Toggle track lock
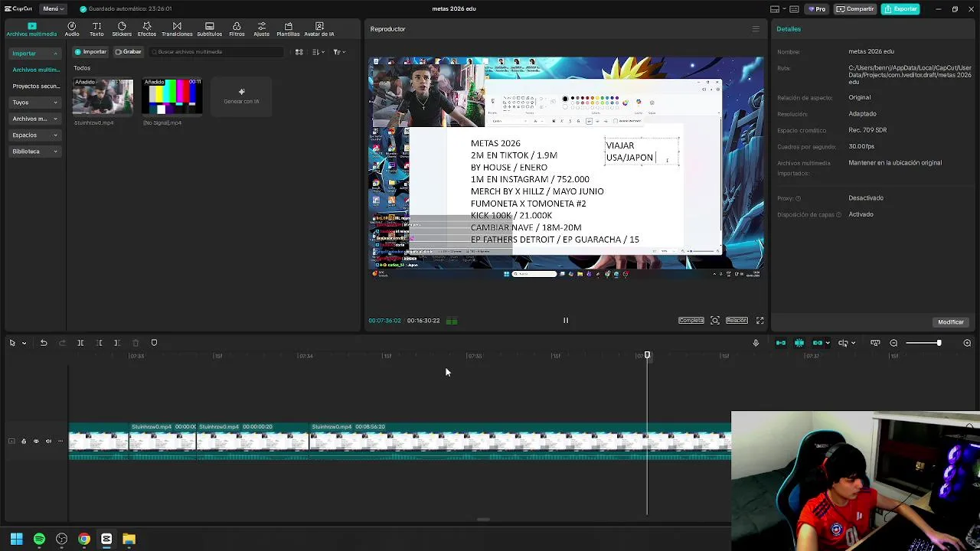The height and width of the screenshot is (551, 980). (x=24, y=441)
